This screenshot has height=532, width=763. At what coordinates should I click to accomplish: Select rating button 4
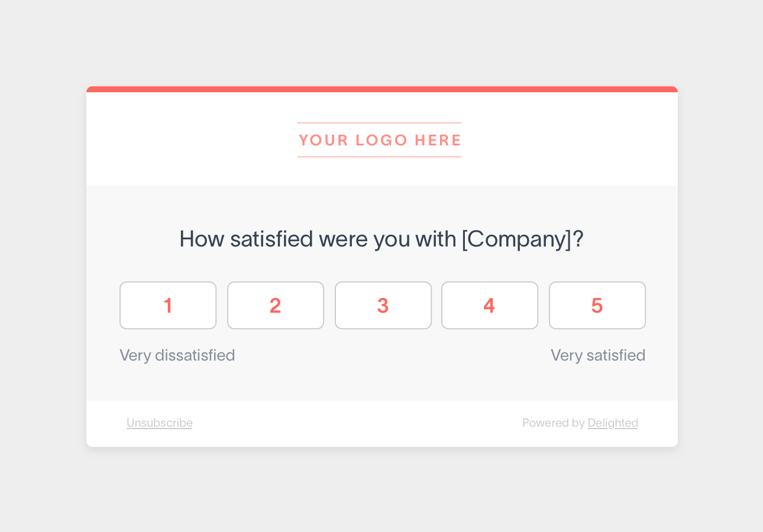point(490,305)
